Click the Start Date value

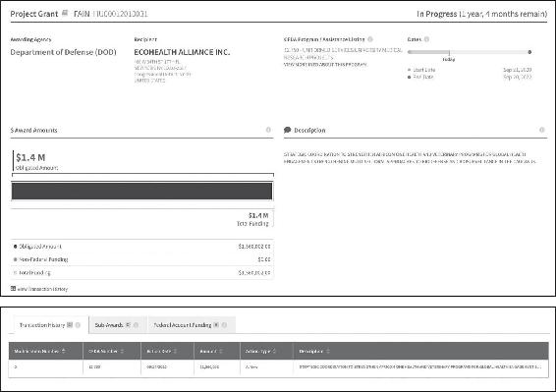[x=517, y=70]
